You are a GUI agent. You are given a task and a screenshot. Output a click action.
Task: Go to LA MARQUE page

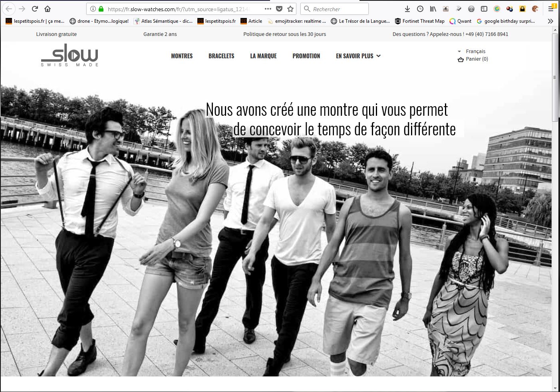(263, 56)
